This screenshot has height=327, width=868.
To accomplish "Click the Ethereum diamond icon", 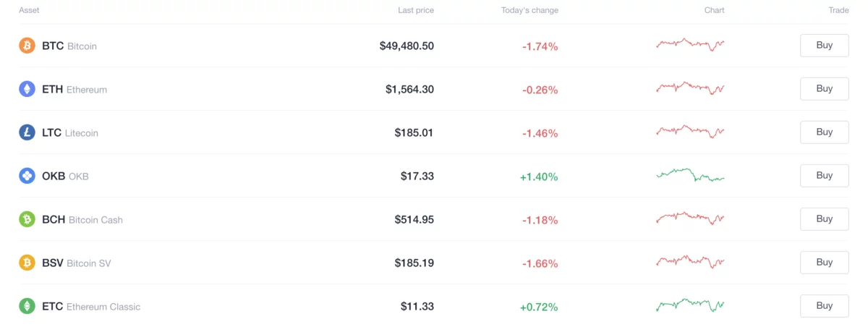I will [27, 89].
